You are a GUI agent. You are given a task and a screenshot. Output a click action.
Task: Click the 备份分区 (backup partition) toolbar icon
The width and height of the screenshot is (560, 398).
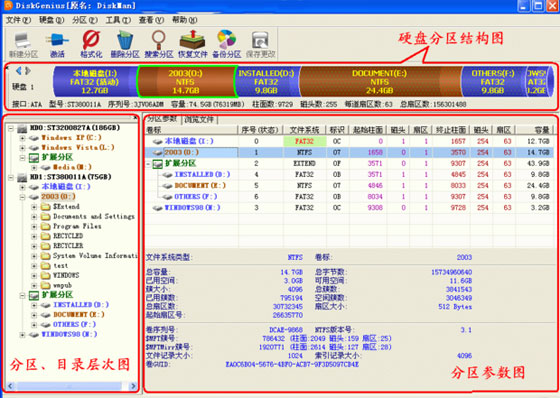pos(226,44)
